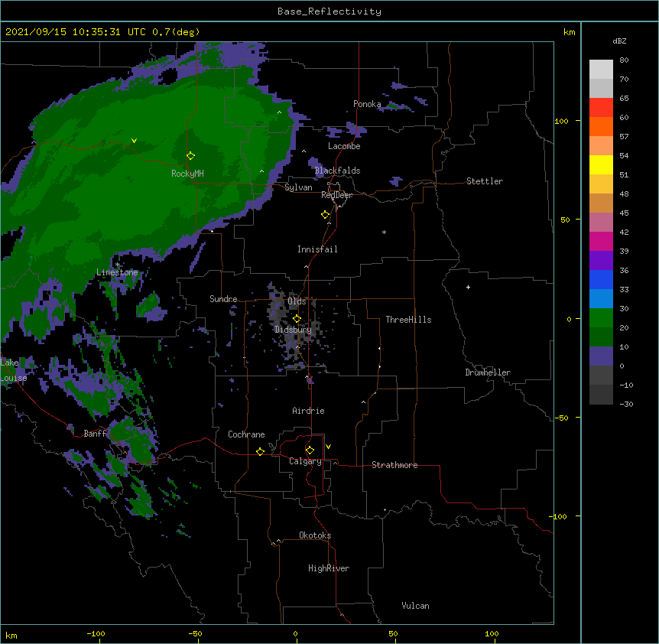Pick the dark green 10-20 dBZ legend swatch

click(601, 337)
